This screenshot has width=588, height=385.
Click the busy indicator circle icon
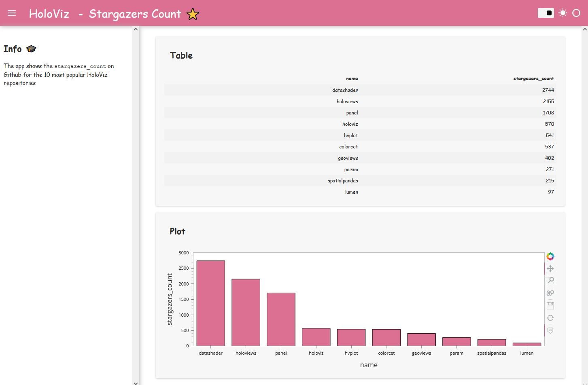click(x=576, y=13)
